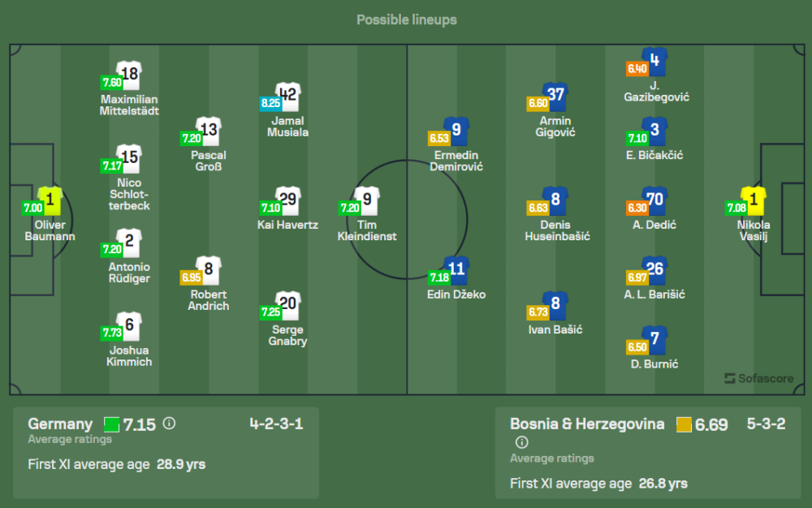The height and width of the screenshot is (508, 812).
Task: Click Jamal Musiala's 8.25 rating badge
Action: pos(270,103)
